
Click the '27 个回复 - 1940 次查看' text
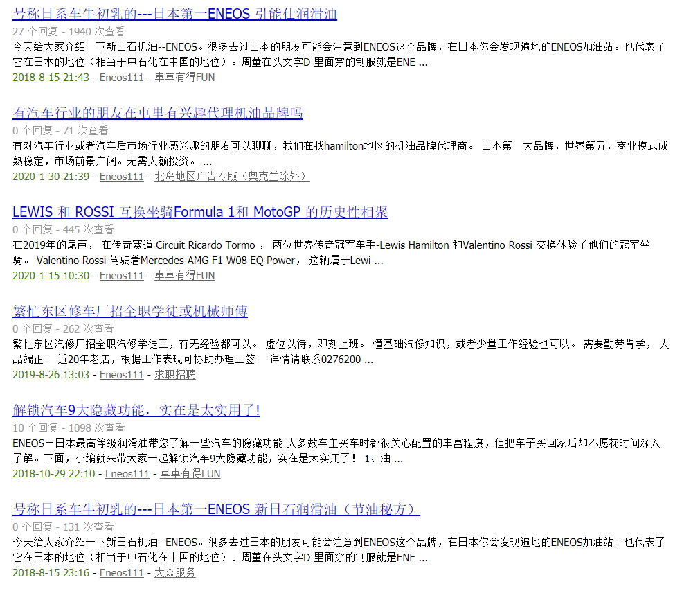click(69, 32)
